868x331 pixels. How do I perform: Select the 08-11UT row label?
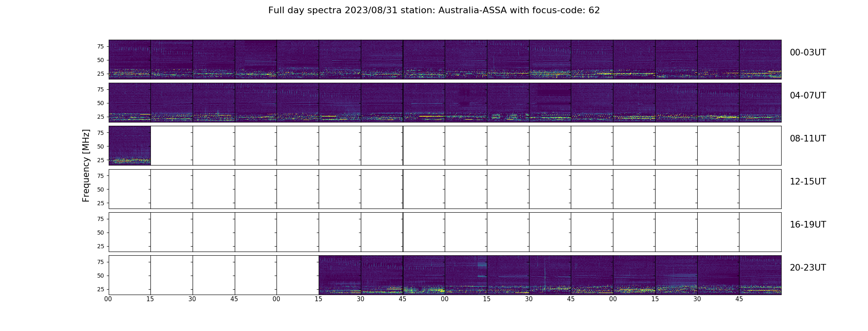808,139
